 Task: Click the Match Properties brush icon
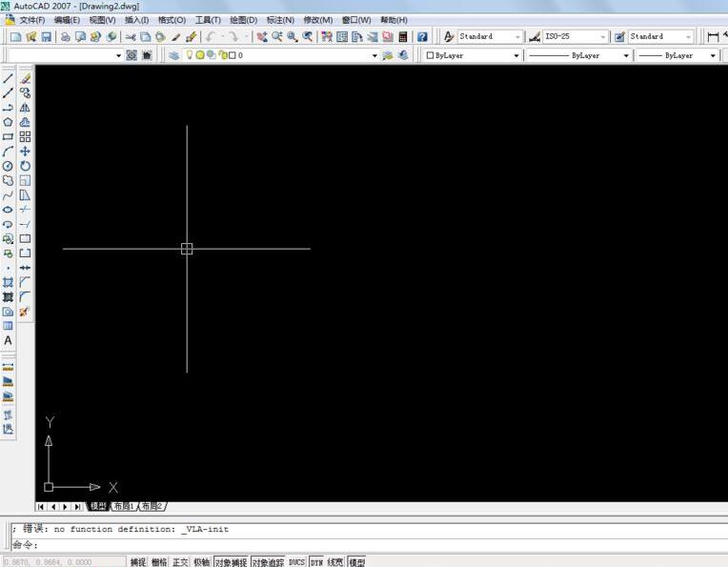point(175,36)
